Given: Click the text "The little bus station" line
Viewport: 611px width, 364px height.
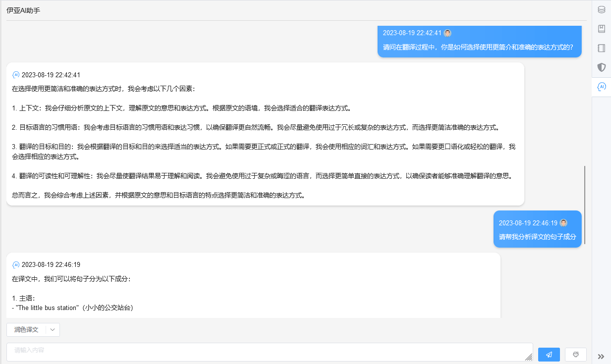Looking at the screenshot, I should tap(72, 308).
